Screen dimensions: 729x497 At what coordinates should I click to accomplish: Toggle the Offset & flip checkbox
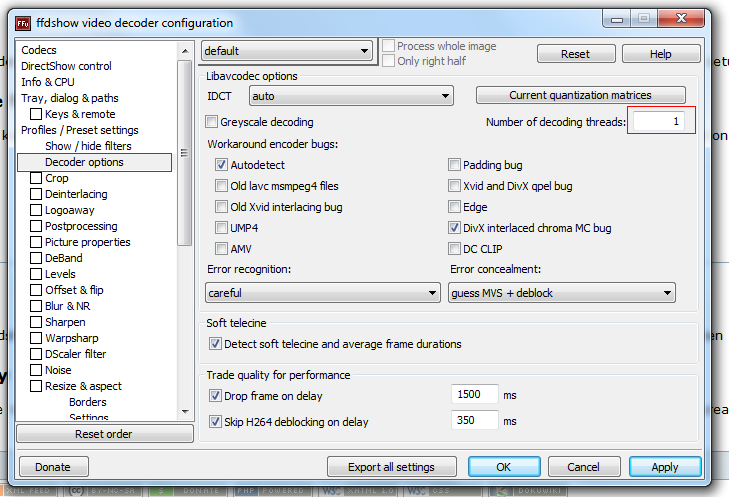(x=36, y=290)
